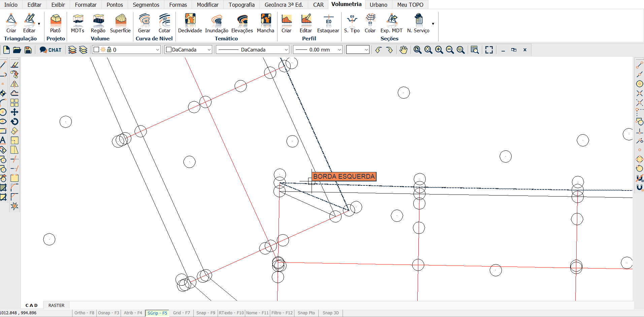Open the DaCamada color swatch selector
The image size is (644, 317).
pos(188,50)
